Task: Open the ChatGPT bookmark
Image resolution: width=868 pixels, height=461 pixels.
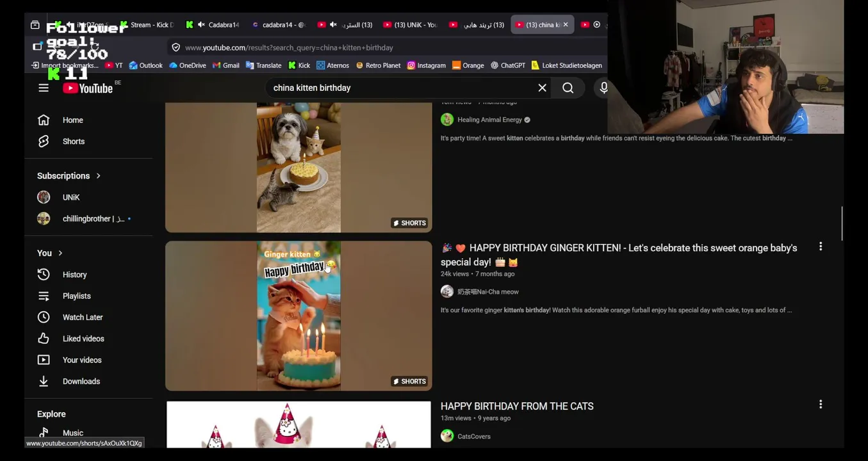Action: click(507, 65)
